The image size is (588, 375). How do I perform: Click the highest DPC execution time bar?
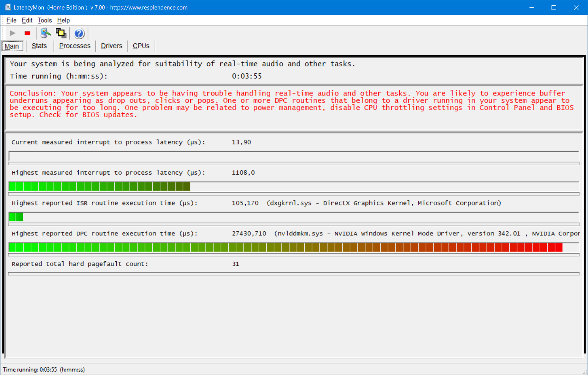point(285,248)
